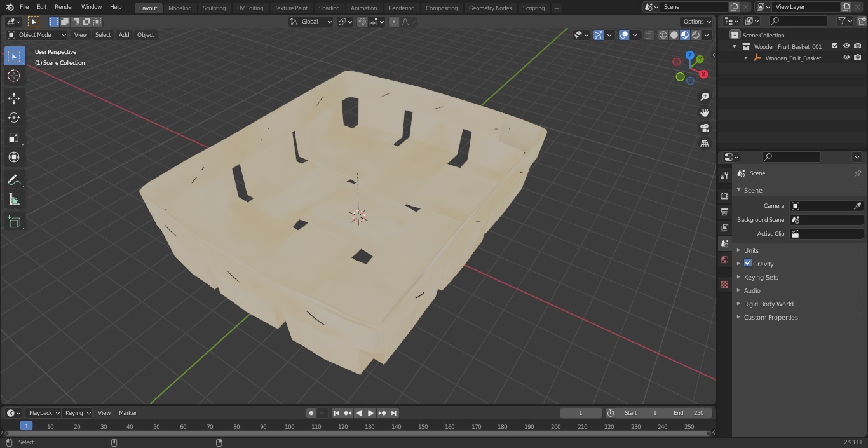Switch orthographic/perspective grid icon
The image size is (868, 448).
point(704,144)
